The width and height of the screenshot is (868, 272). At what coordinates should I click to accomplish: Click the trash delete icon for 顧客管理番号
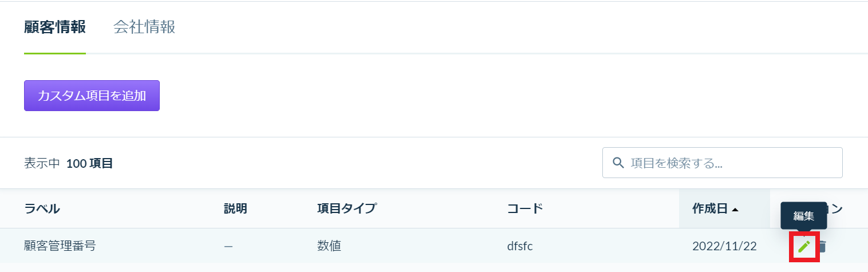click(x=823, y=247)
